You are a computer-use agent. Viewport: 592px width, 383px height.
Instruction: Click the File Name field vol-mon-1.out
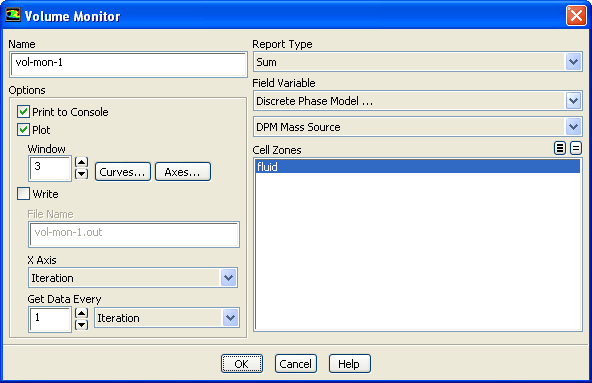134,235
